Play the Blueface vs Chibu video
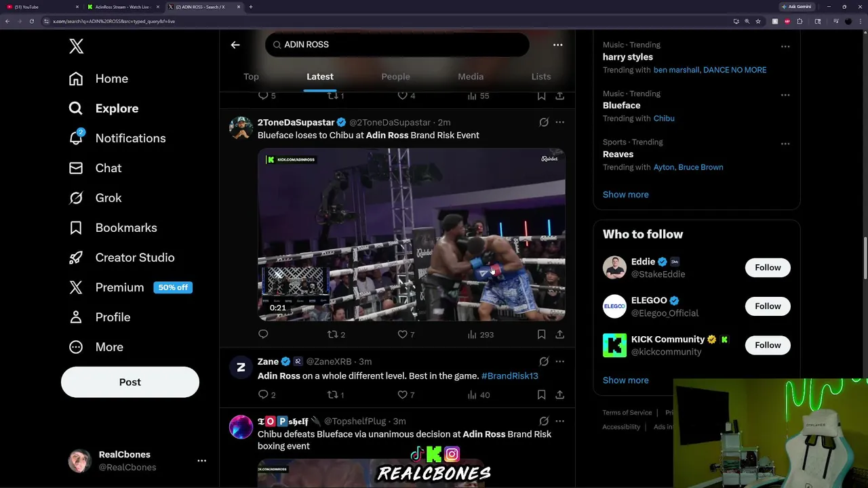Viewport: 868px width, 488px height. [411, 235]
